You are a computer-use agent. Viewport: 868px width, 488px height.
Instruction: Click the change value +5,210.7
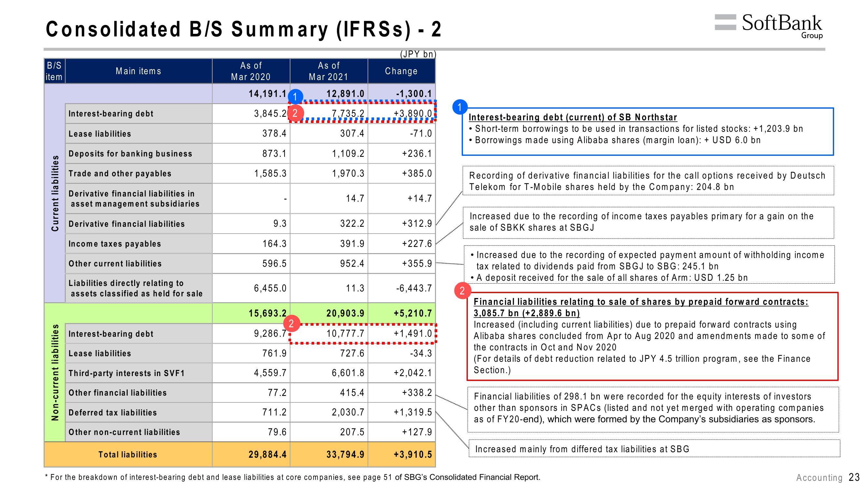(x=413, y=313)
